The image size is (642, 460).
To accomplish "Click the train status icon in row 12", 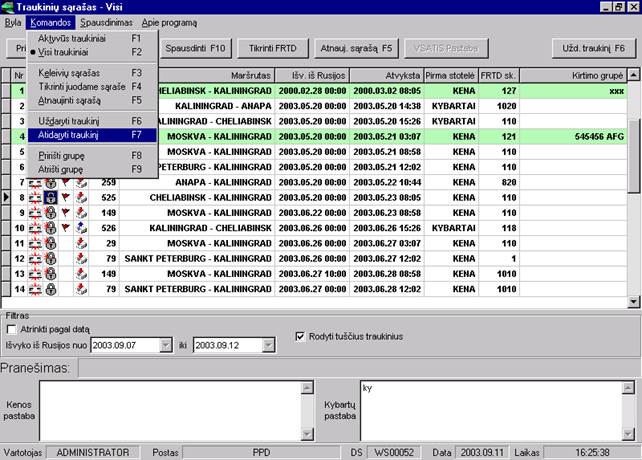I will (35, 258).
